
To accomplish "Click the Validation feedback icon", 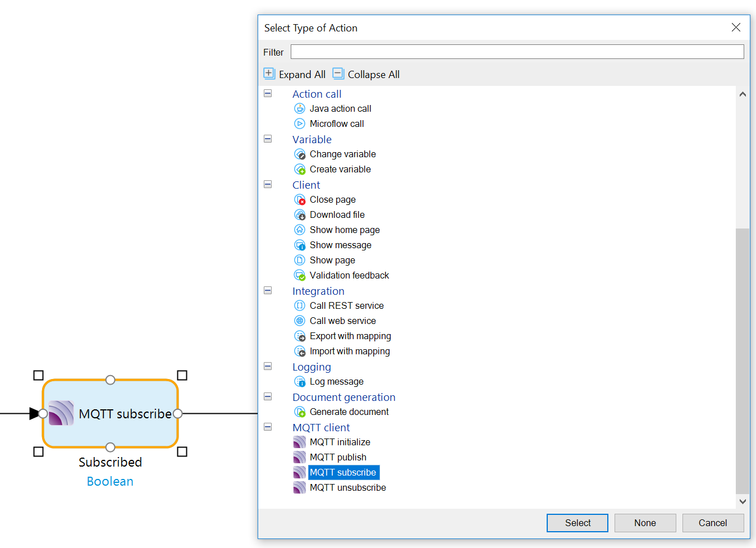I will click(300, 275).
